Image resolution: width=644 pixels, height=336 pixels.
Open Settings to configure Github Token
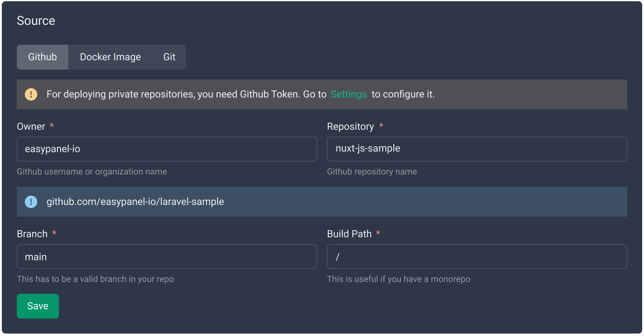point(348,94)
